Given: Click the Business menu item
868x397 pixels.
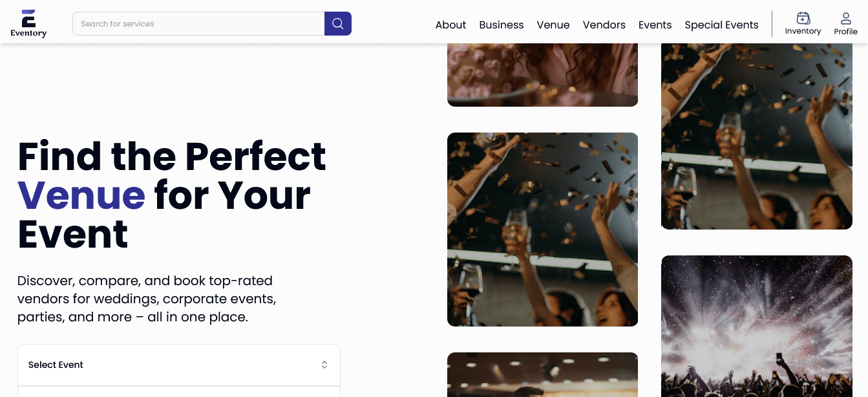Looking at the screenshot, I should (x=501, y=25).
